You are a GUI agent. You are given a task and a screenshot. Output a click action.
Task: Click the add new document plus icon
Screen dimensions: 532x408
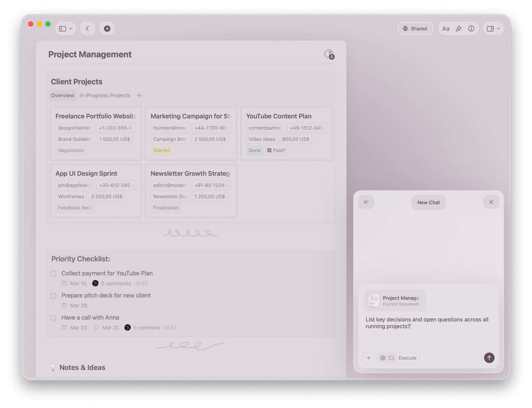click(107, 28)
